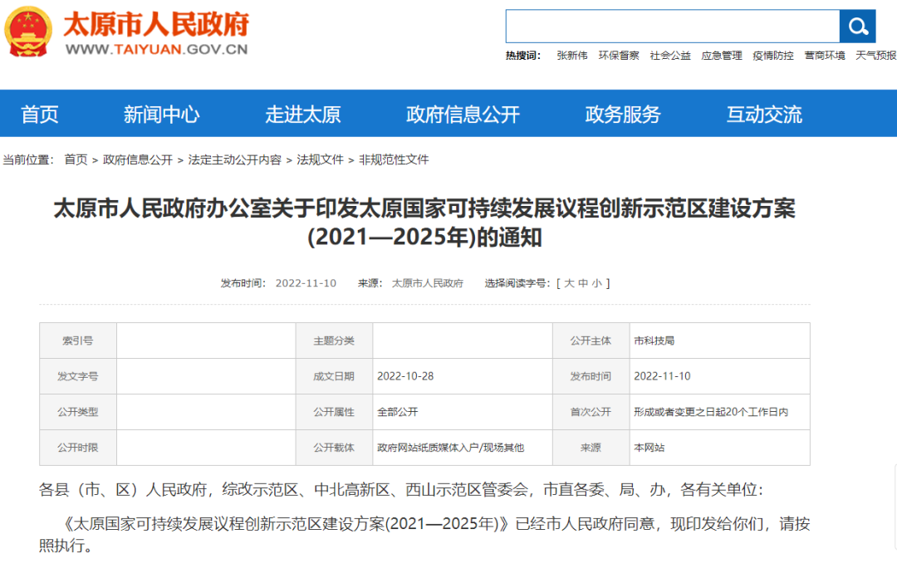The image size is (897, 588).
Task: Open 法定主动公开内容 breadcrumb link
Action: coord(234,159)
